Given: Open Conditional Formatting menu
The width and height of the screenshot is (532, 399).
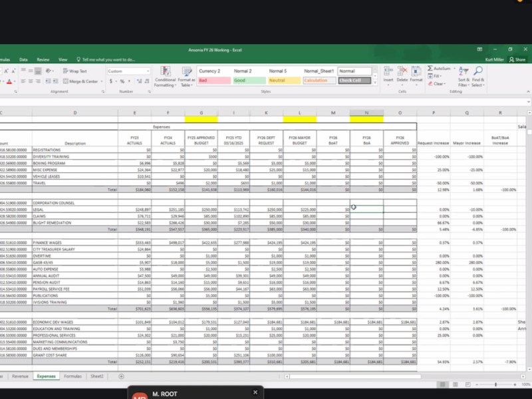Looking at the screenshot, I should tap(165, 76).
